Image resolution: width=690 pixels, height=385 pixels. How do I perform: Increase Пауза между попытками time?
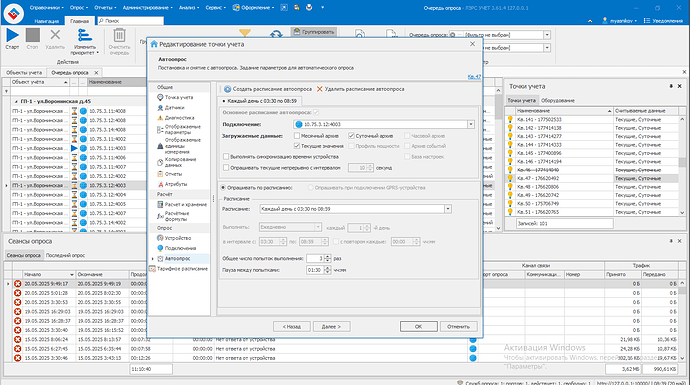(x=327, y=268)
